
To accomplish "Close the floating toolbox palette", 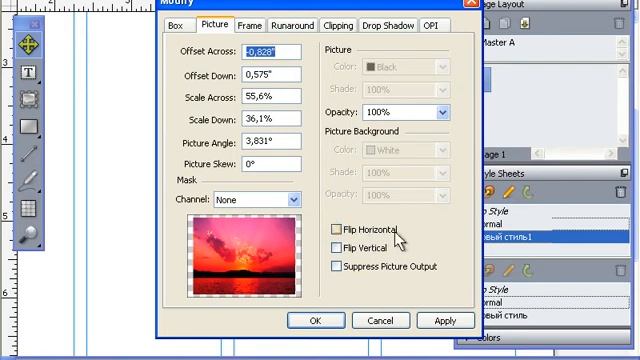I will coord(35,24).
